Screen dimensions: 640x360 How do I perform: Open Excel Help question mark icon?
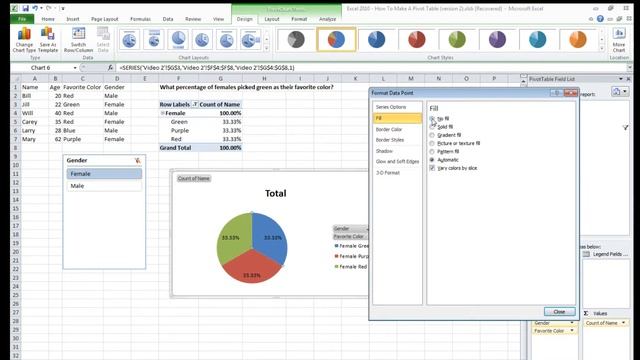click(600, 19)
